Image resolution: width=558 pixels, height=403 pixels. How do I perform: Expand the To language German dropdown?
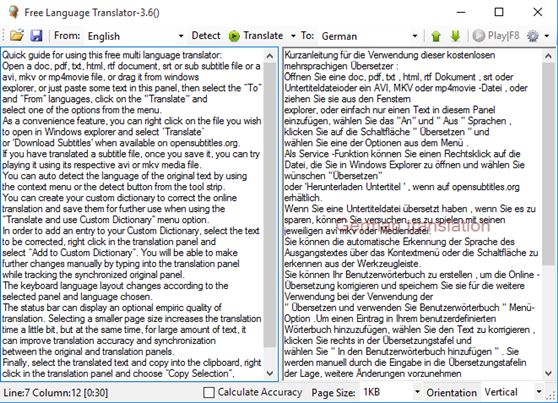point(415,36)
